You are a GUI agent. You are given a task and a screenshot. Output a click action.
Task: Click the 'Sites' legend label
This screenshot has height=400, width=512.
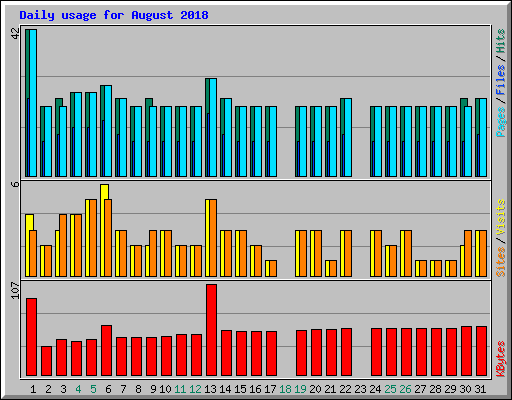coord(500,262)
